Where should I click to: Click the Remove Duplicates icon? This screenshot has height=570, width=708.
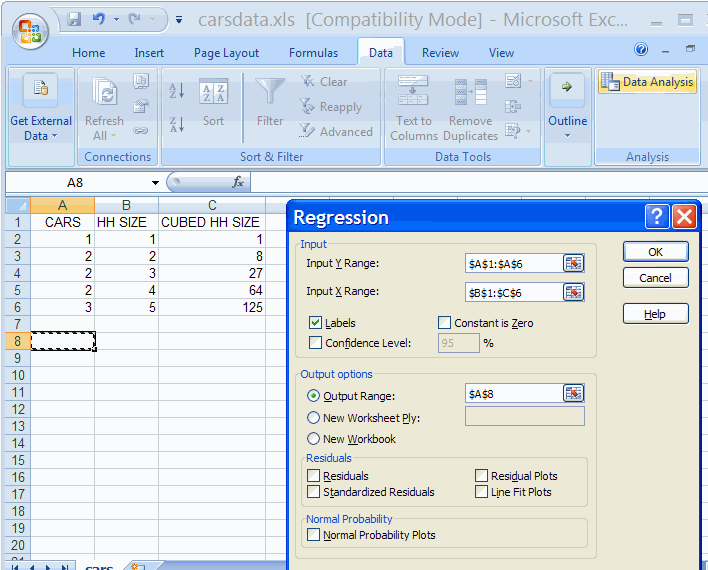[x=470, y=92]
